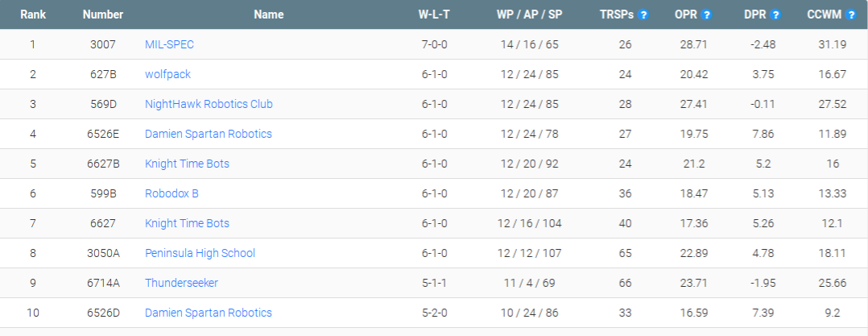868x336 pixels.
Task: Sort by the Name column header
Action: tap(269, 15)
